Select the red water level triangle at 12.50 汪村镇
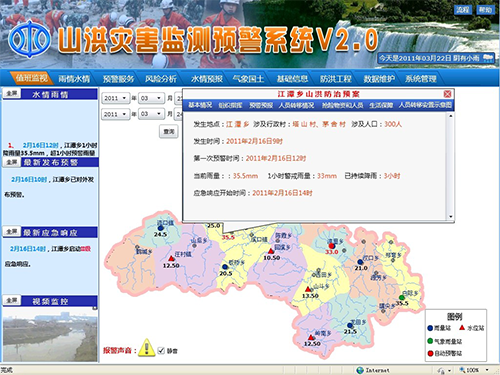This screenshot has height=375, width=500. tap(171, 258)
